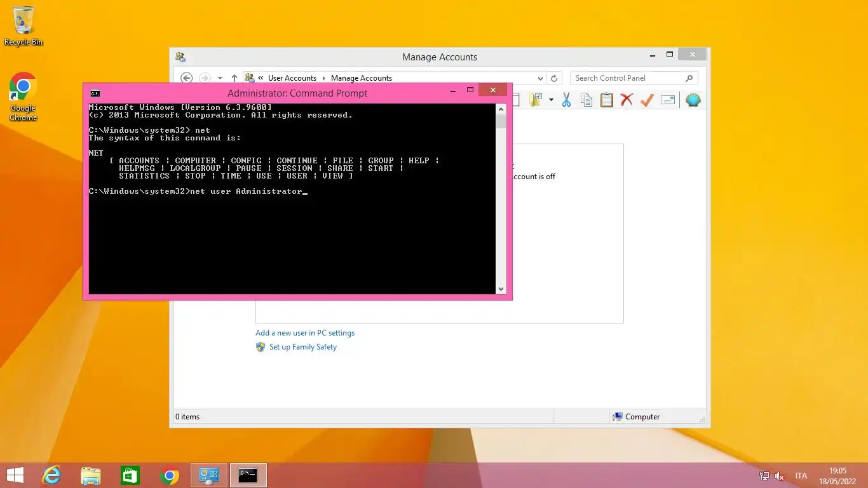Open recent locations dropdown arrow
Viewport: 868px width, 488px height.
[220, 78]
